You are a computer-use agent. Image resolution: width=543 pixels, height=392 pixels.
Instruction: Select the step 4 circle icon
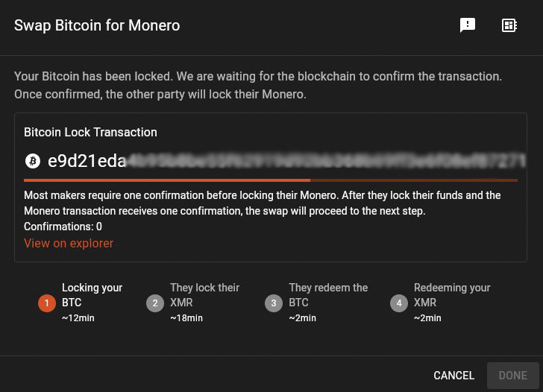click(398, 303)
